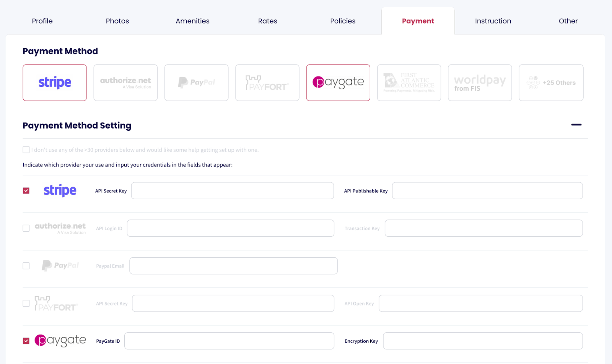Click the 'Transaction Key' label
This screenshot has height=364, width=612.
(x=362, y=229)
